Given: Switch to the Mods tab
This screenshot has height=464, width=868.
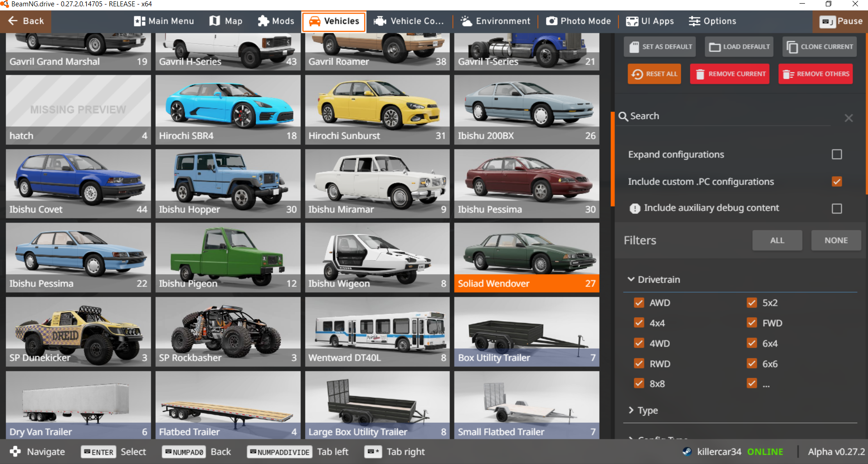Looking at the screenshot, I should coord(276,21).
